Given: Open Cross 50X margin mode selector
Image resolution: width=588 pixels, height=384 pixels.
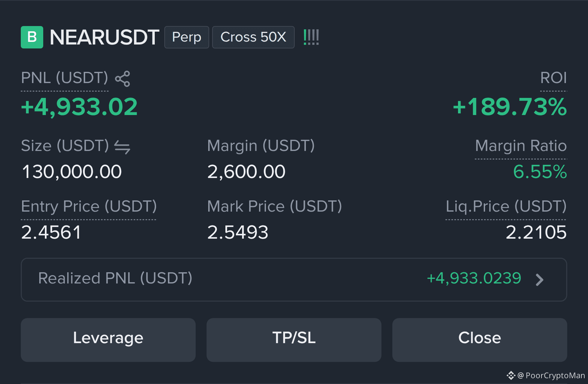Looking at the screenshot, I should [x=253, y=37].
